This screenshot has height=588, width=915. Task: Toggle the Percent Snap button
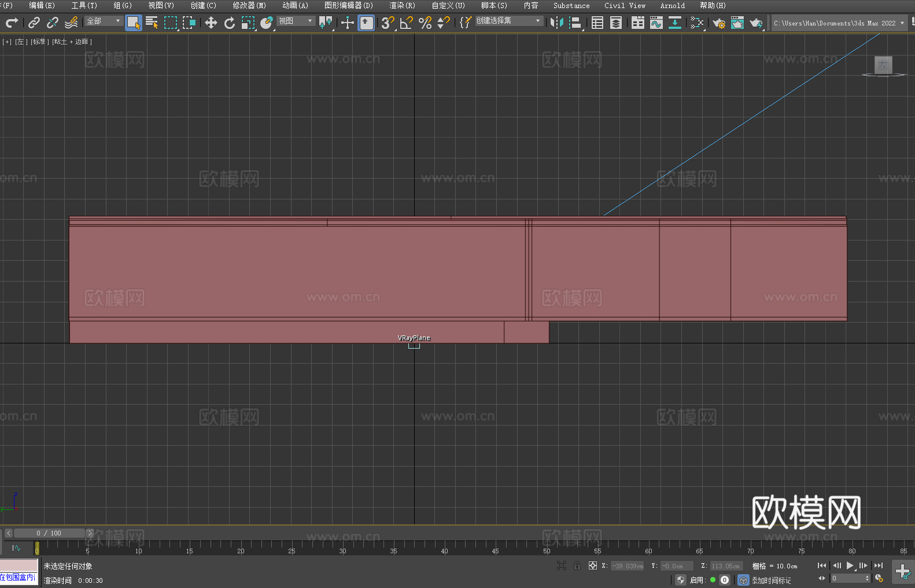[425, 23]
